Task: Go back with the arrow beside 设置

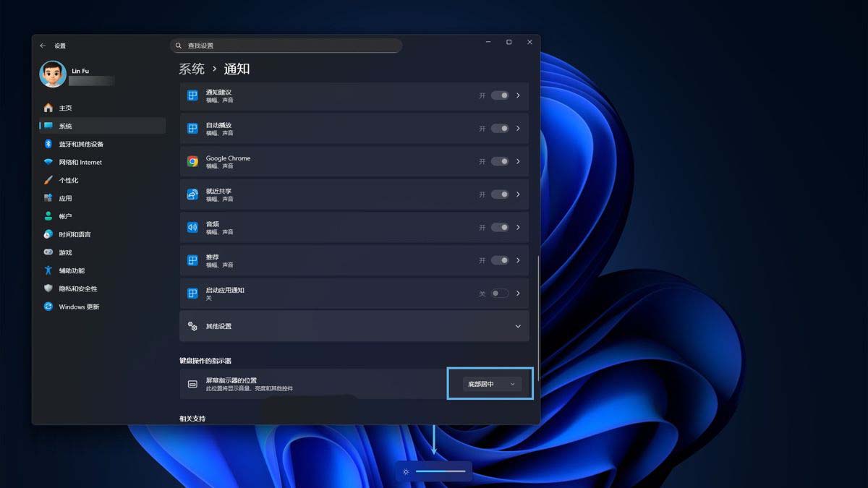Action: (43, 46)
